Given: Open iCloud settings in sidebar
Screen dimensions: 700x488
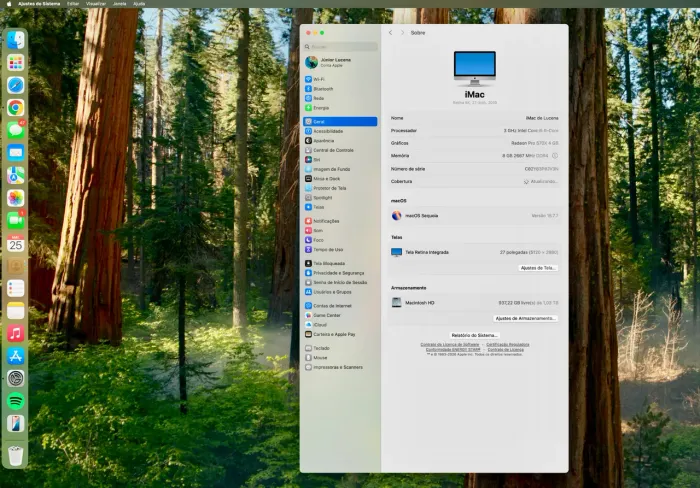Looking at the screenshot, I should [340, 325].
